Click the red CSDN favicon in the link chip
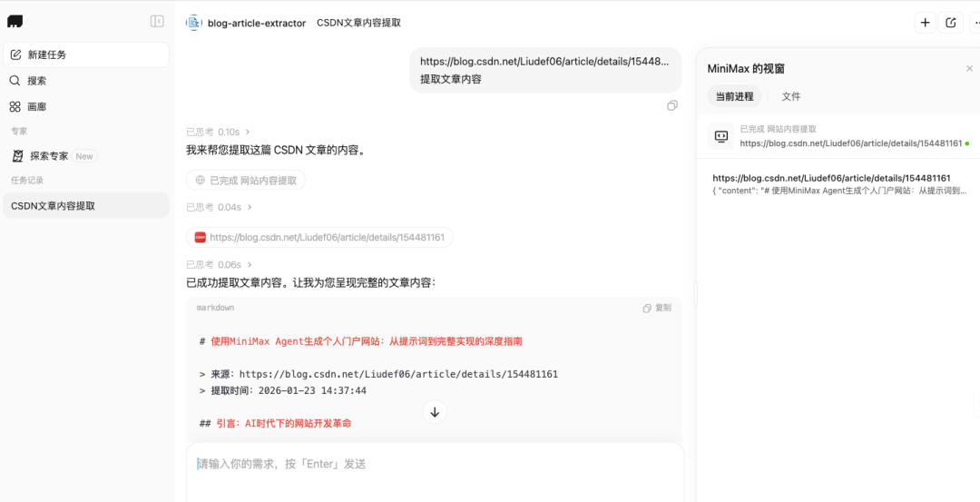Screen dimensions: 980x502 pyautogui.click(x=200, y=238)
